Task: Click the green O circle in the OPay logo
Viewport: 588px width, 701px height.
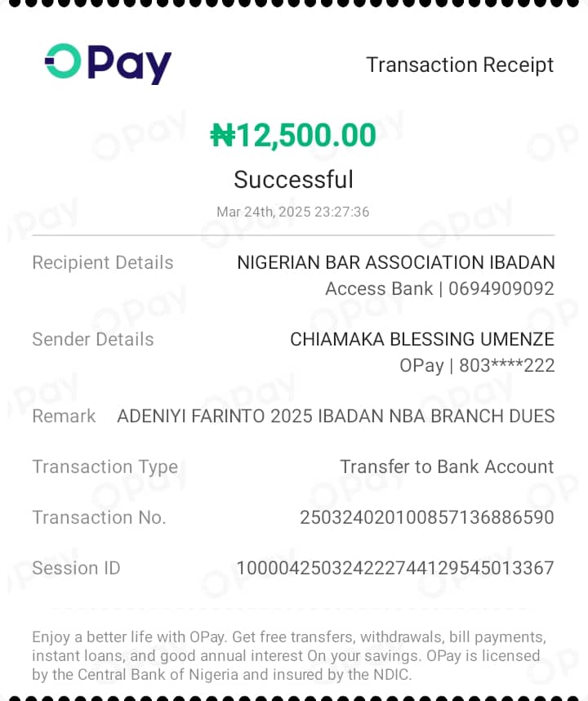Action: point(63,60)
